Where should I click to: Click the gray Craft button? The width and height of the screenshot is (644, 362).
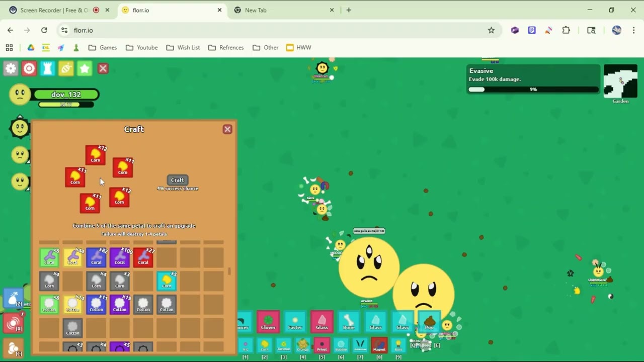point(177,180)
